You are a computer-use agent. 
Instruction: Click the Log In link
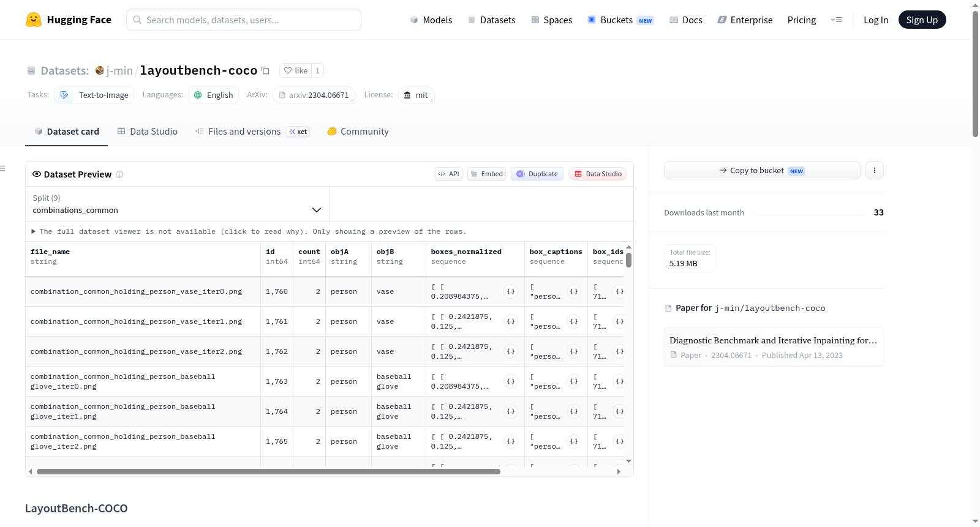[x=876, y=20]
